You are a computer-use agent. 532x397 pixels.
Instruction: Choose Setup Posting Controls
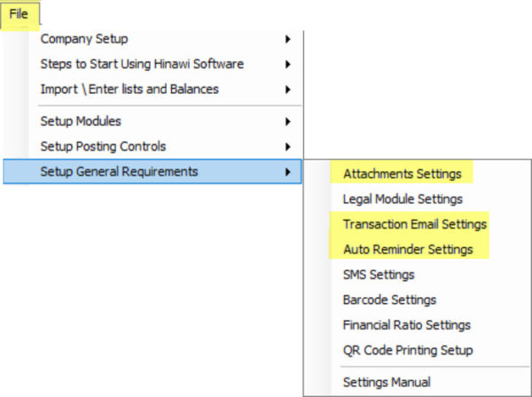(x=153, y=146)
